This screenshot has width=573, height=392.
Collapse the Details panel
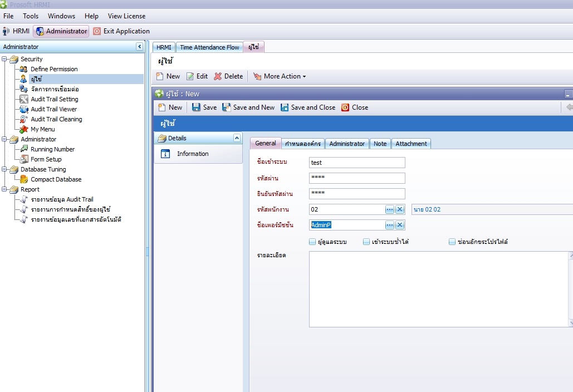click(237, 138)
